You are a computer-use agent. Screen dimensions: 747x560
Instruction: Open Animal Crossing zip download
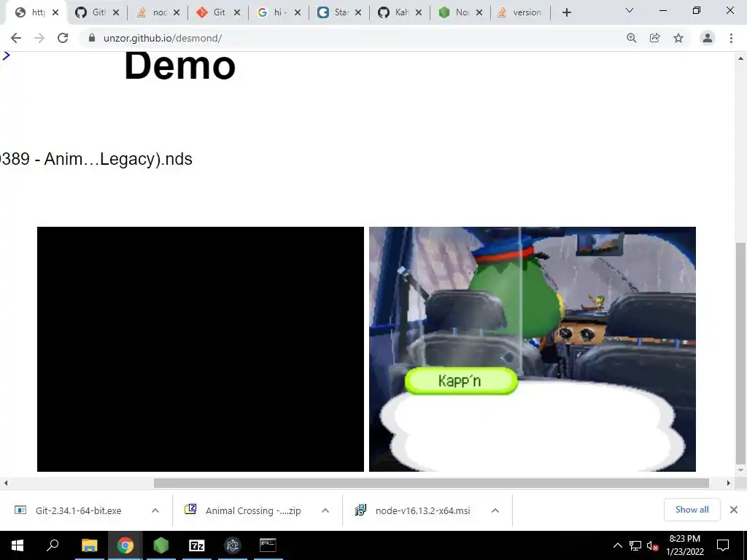pos(253,510)
